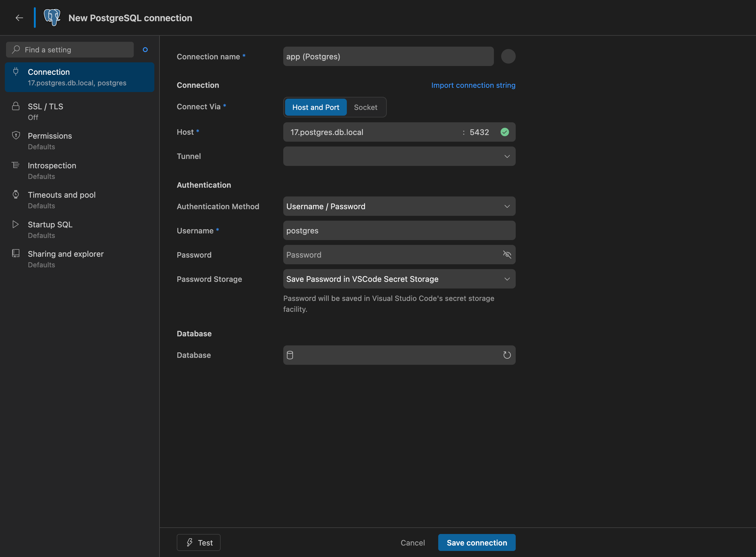Click the Startup SQL play icon
Image resolution: width=756 pixels, height=557 pixels.
pos(15,224)
